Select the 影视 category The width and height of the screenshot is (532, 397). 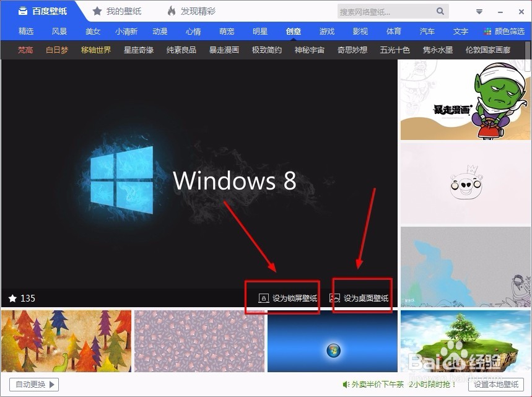click(360, 32)
